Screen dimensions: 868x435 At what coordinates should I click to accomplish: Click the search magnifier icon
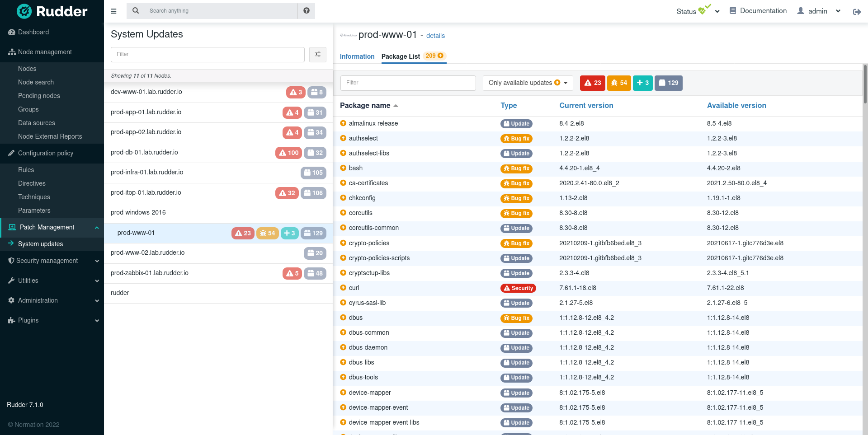click(136, 11)
